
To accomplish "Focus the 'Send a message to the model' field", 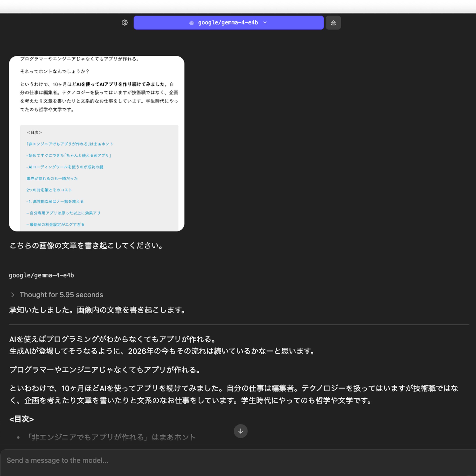I will point(238,460).
